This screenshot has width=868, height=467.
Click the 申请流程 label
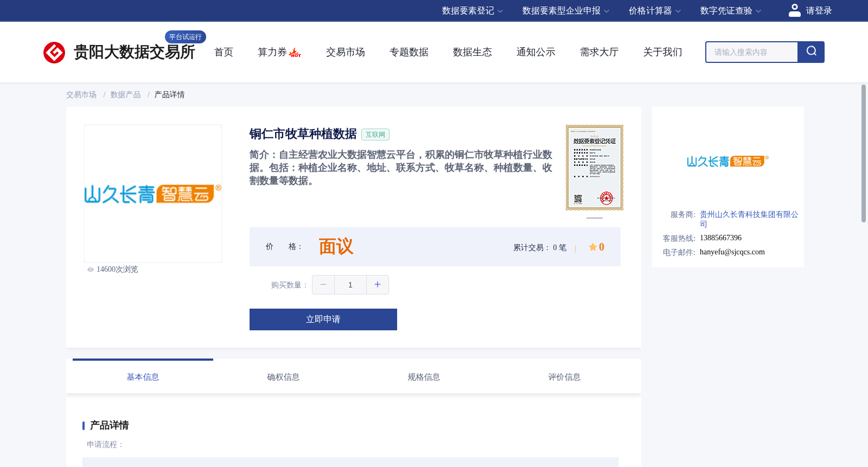pos(106,445)
